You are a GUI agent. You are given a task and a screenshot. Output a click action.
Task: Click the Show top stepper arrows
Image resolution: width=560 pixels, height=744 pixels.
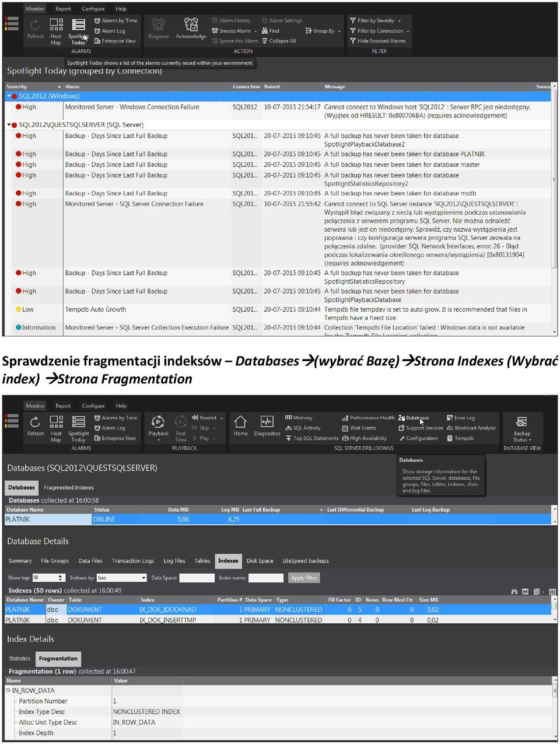[61, 578]
